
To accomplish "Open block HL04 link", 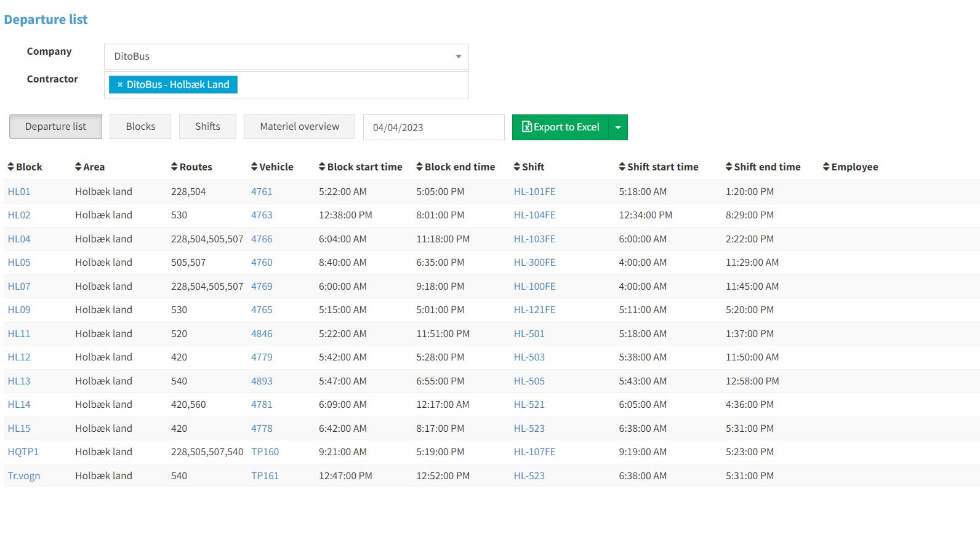I will pyautogui.click(x=19, y=239).
